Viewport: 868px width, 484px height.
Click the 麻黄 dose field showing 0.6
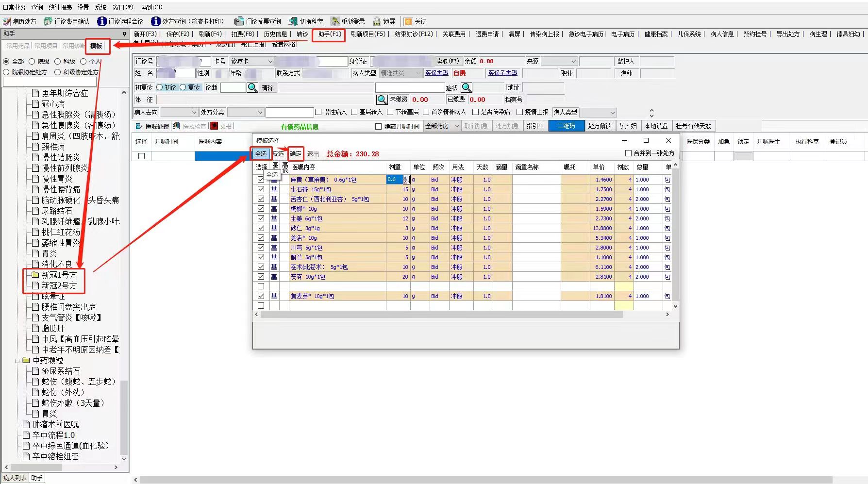click(395, 180)
